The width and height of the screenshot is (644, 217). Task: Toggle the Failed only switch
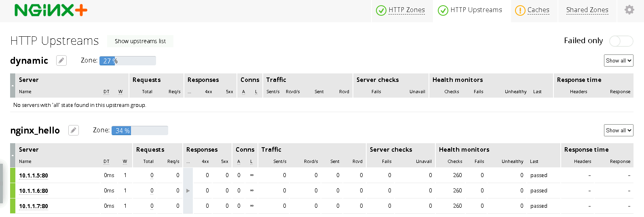click(x=621, y=41)
